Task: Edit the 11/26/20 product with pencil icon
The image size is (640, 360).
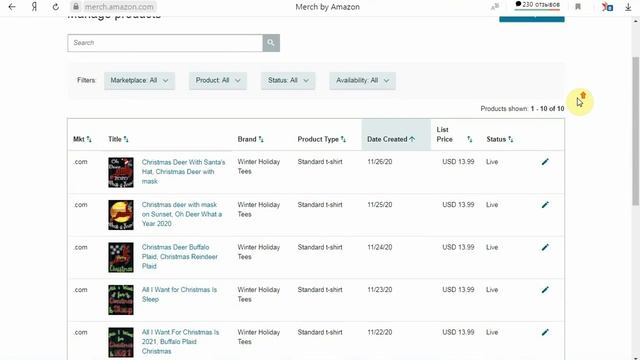Action: [545, 162]
